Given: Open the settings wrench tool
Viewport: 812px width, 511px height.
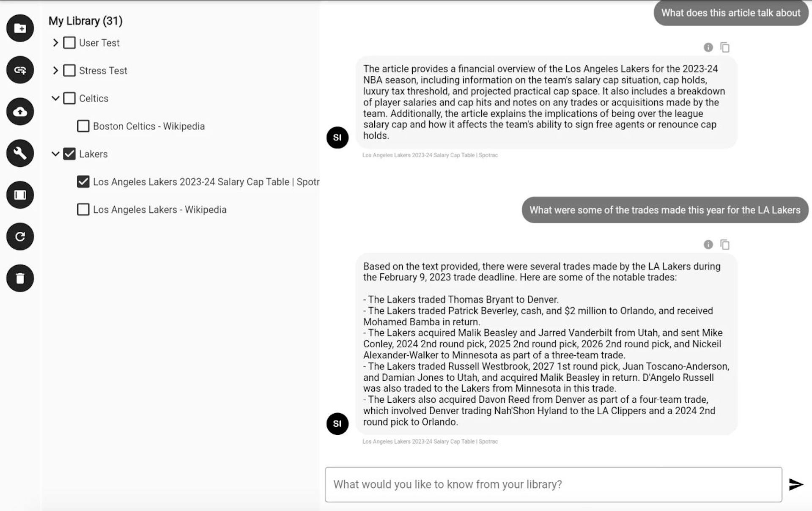Looking at the screenshot, I should 19,153.
